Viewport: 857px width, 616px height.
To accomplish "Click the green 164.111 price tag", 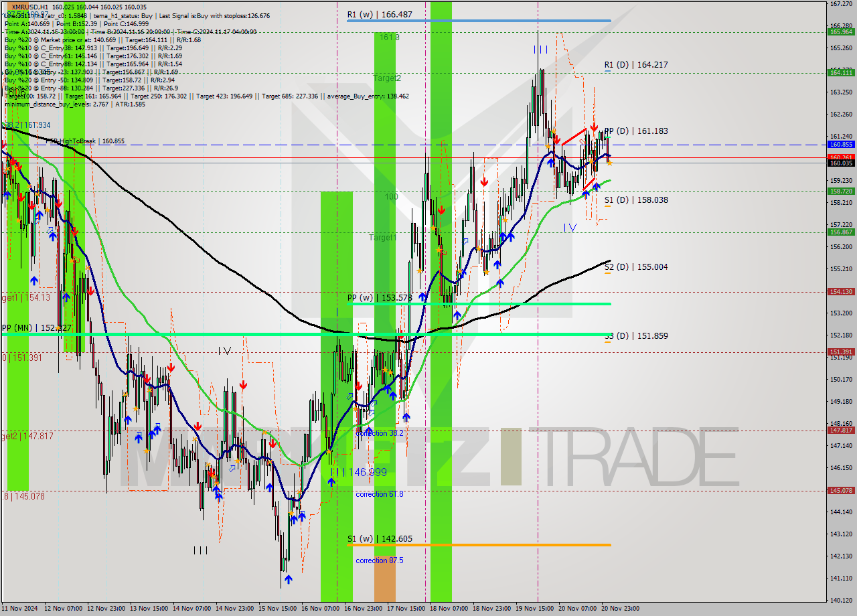I will tap(840, 72).
